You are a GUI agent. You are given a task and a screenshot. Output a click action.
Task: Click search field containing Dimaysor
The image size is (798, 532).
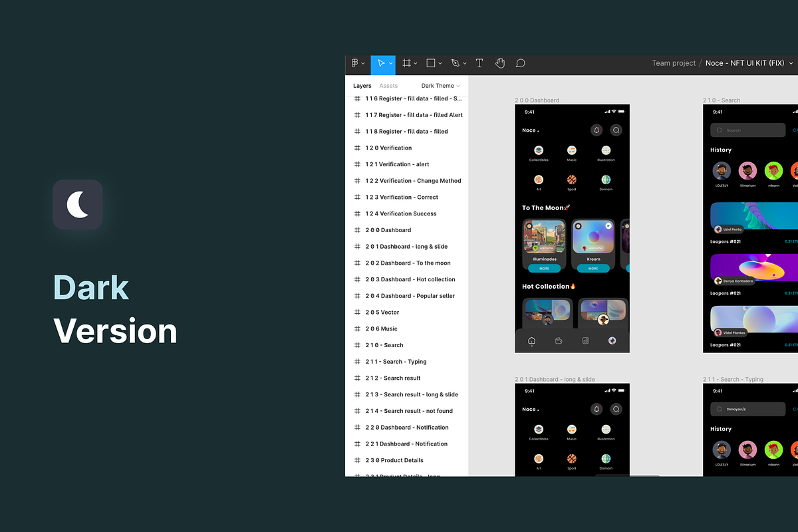point(747,410)
